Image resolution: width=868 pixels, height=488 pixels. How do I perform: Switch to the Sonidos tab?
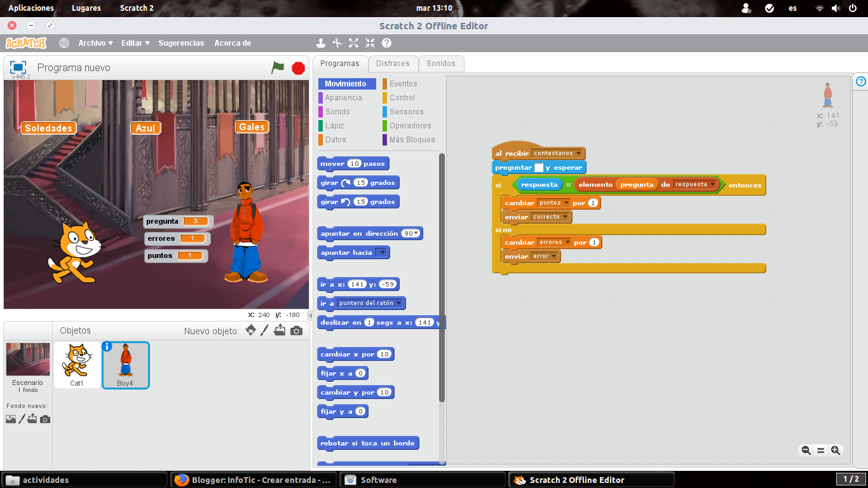click(x=441, y=64)
